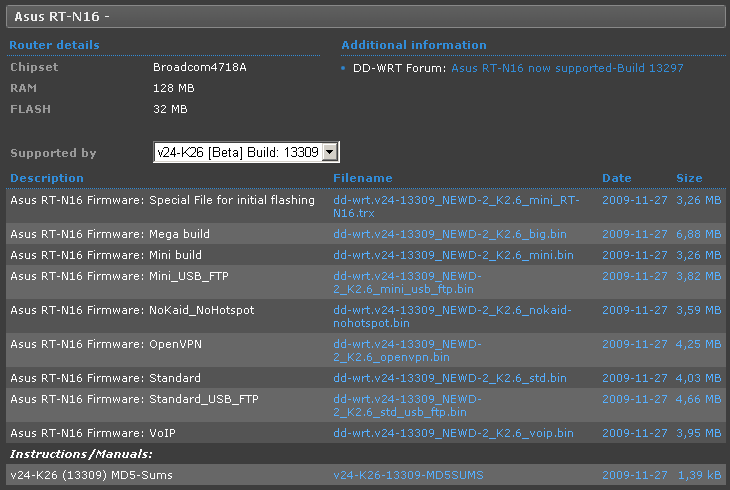
Task: Click the 3,95 MB size of VoIP
Action: pyautogui.click(x=699, y=433)
